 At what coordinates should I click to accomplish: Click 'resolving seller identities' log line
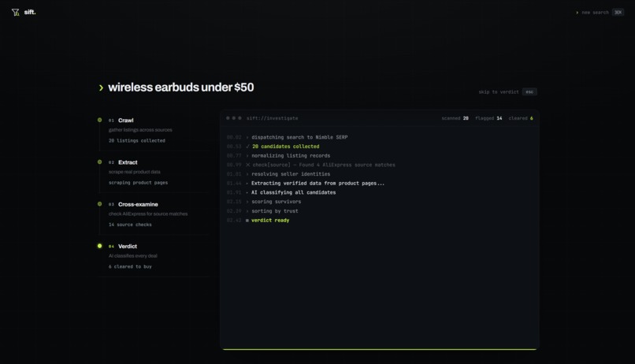point(291,174)
